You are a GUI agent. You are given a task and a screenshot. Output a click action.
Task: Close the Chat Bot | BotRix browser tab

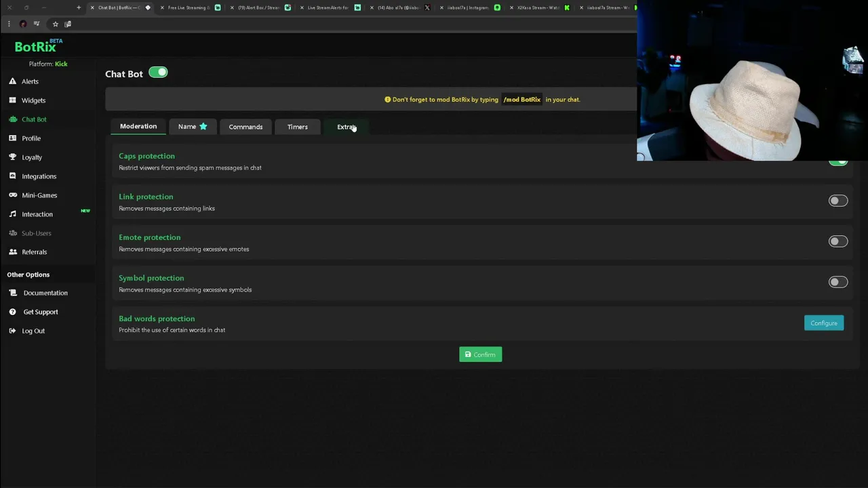coord(93,7)
